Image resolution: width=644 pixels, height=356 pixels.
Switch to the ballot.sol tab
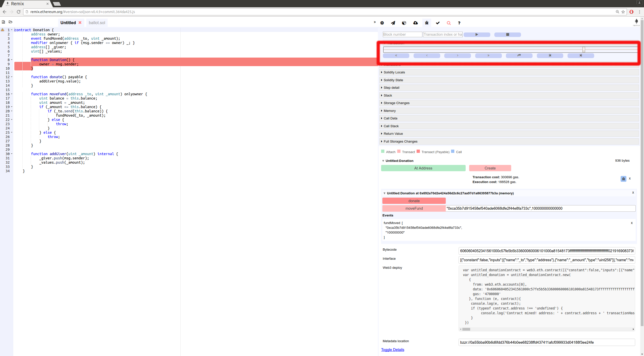tap(97, 23)
